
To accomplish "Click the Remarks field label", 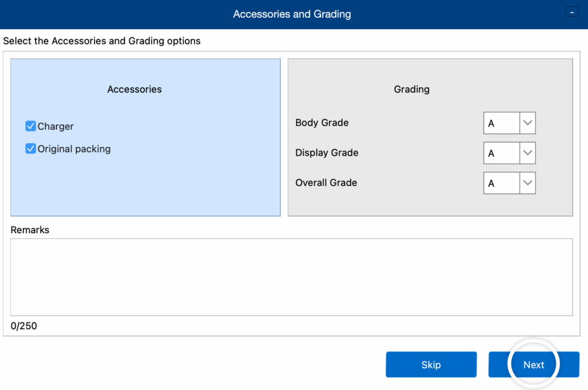I will [x=30, y=230].
